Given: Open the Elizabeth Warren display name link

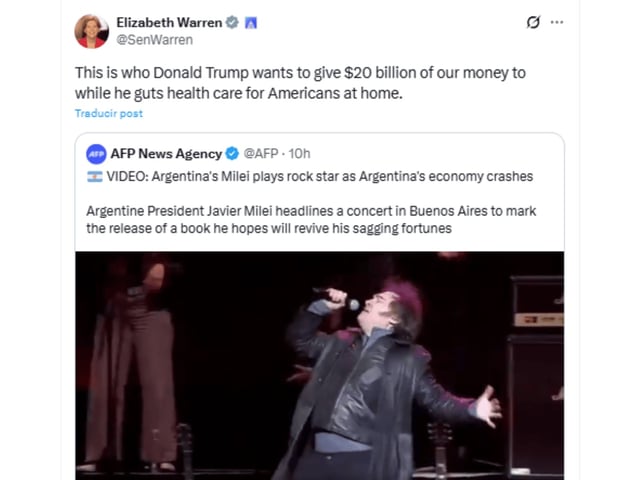Looking at the screenshot, I should [169, 22].
